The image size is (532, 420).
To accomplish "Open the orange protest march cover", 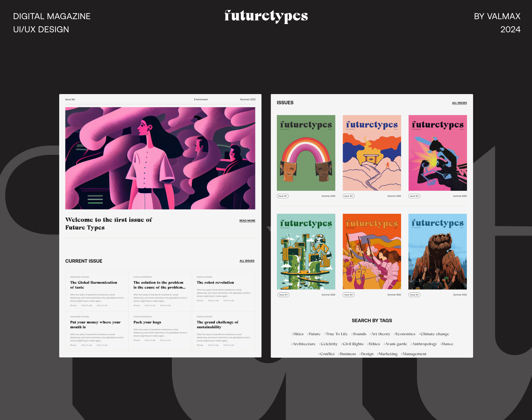I will [x=372, y=251].
